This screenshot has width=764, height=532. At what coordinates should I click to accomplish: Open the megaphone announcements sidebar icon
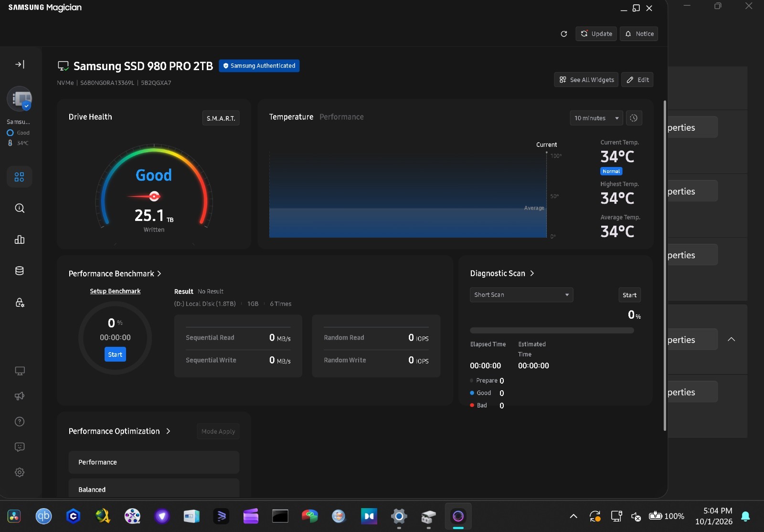click(20, 396)
